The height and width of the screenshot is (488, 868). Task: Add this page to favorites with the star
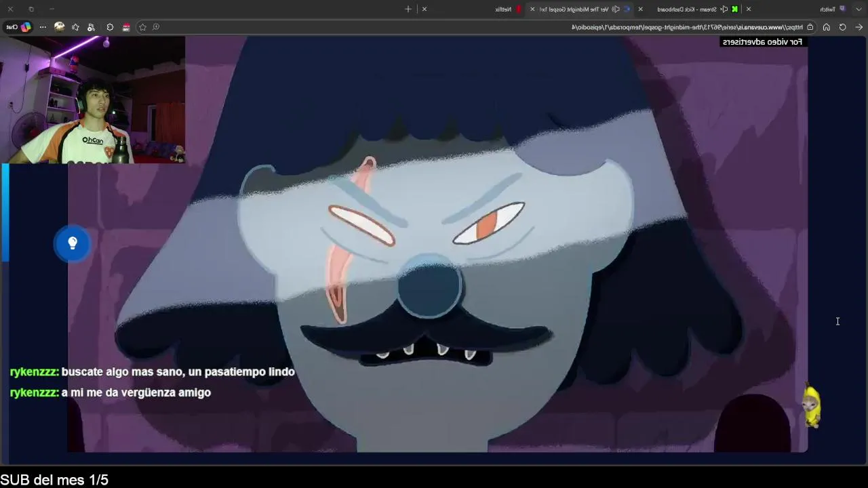click(x=142, y=27)
